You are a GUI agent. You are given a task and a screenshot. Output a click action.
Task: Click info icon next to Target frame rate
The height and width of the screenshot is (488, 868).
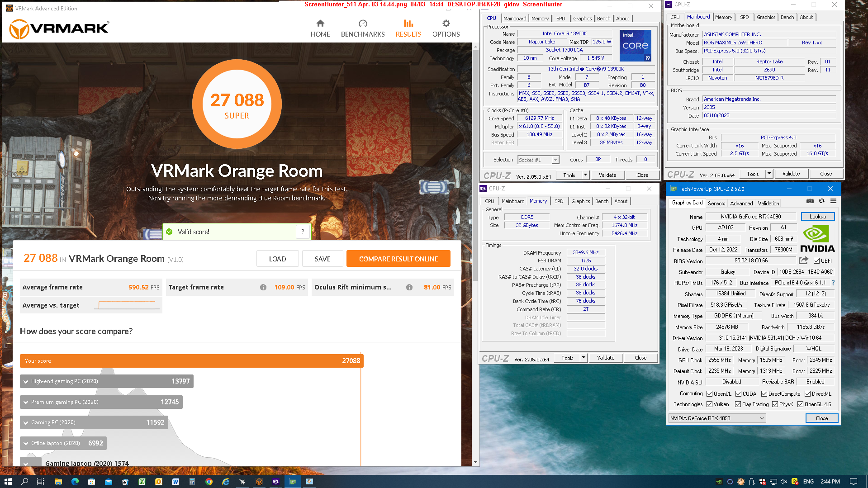(x=263, y=287)
